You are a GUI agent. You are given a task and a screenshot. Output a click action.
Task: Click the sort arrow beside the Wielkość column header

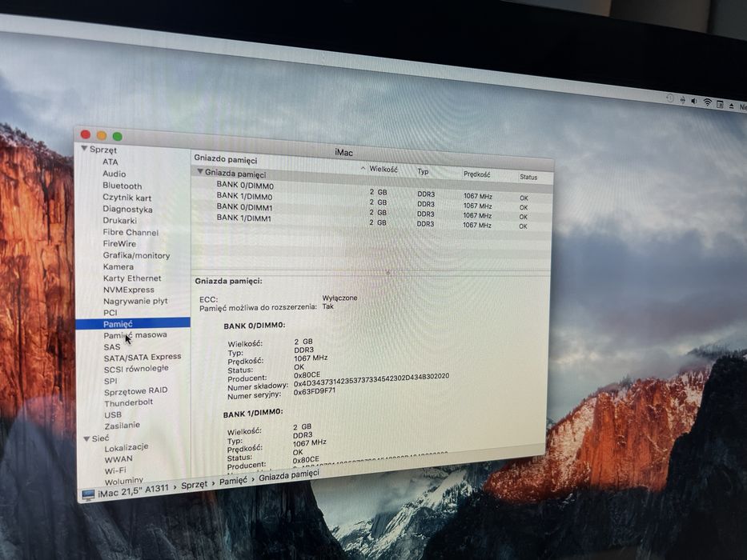click(363, 168)
